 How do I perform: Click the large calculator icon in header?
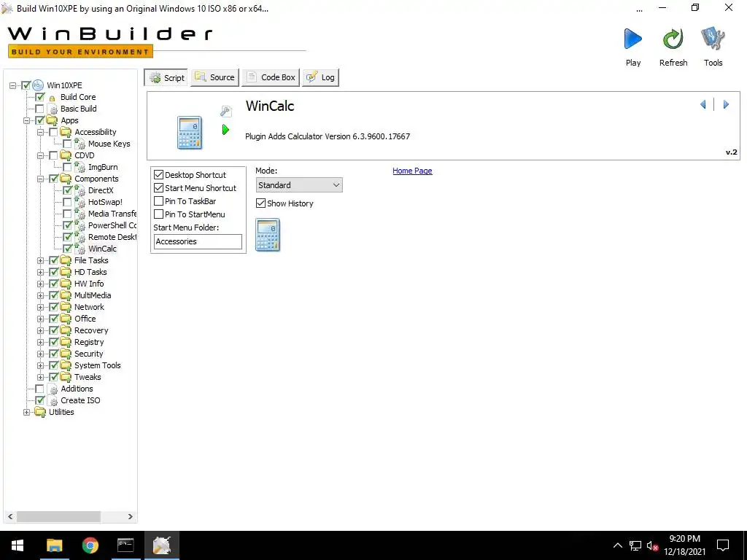click(190, 133)
